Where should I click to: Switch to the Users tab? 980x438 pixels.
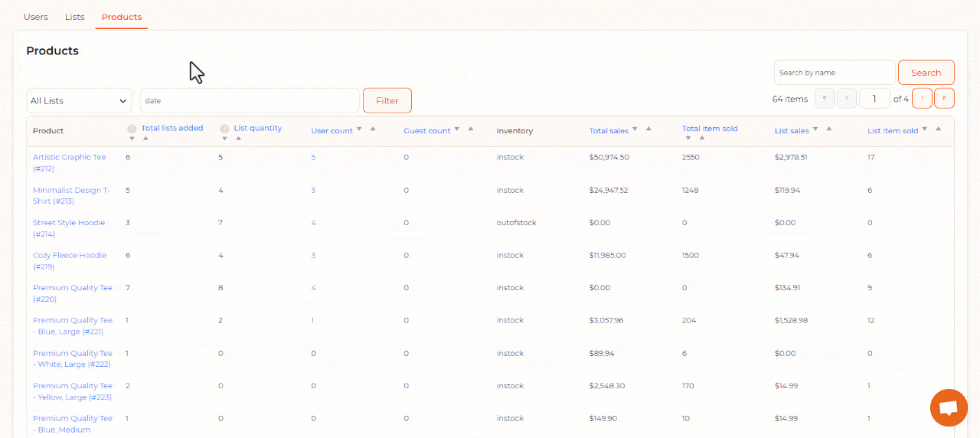coord(36,17)
